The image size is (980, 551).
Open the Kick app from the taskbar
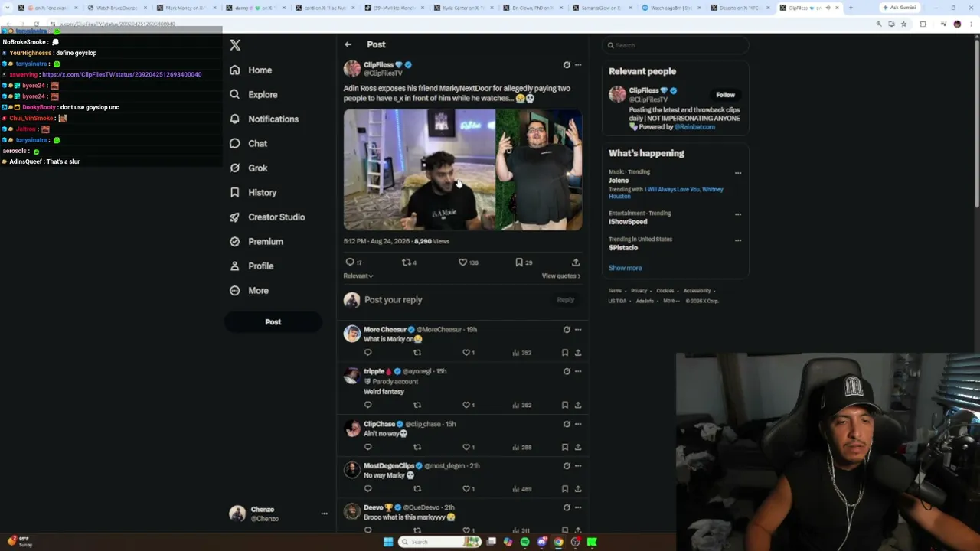(x=592, y=542)
